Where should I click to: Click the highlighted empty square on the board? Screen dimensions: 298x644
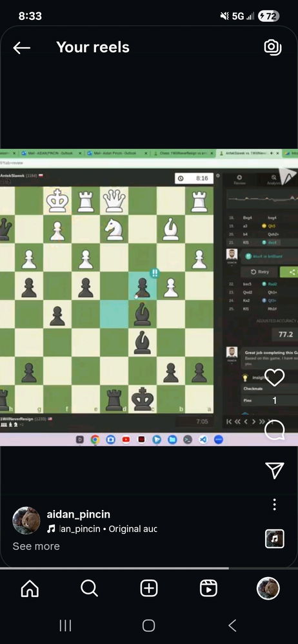[x=114, y=314]
